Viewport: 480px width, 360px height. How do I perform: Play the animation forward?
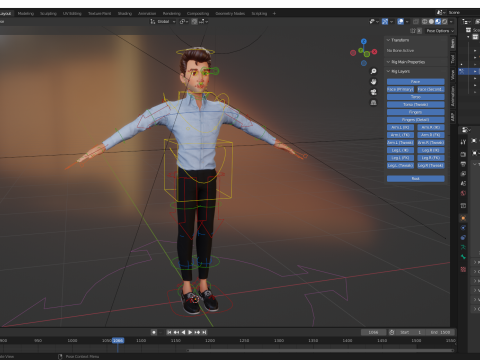pyautogui.click(x=190, y=332)
